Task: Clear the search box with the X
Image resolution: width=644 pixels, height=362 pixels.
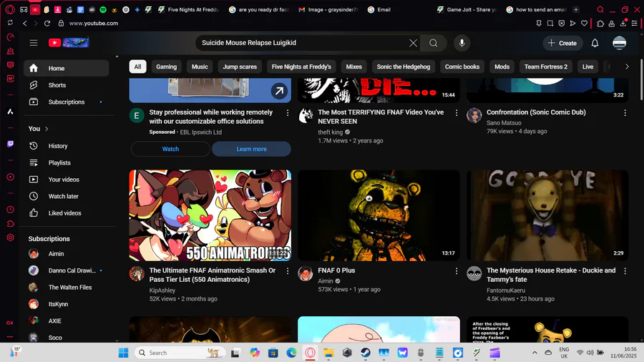Action: (413, 43)
